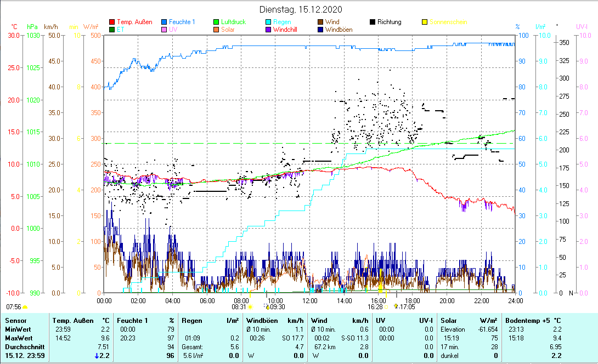The height and width of the screenshot is (364, 598).
Task: Click the 07:56 sunrise marker
Action: (x=14, y=306)
